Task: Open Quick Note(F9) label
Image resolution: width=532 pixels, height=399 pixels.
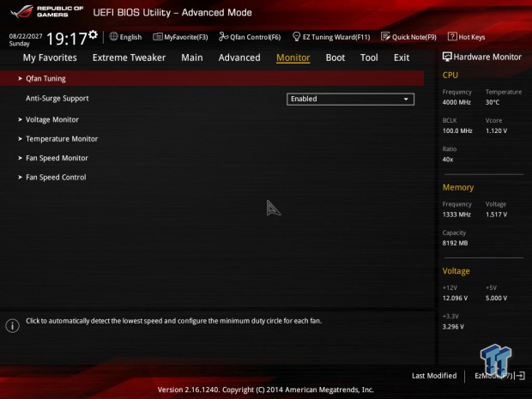Action: tap(414, 37)
